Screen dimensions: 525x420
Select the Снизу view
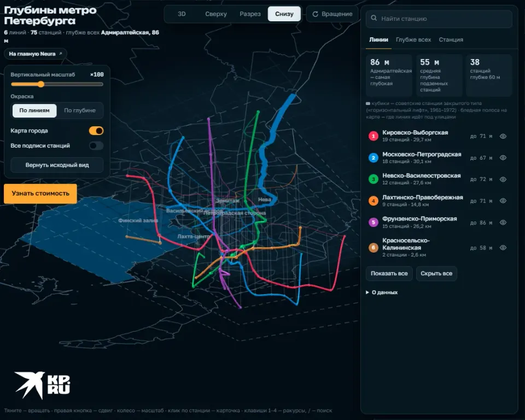[284, 14]
